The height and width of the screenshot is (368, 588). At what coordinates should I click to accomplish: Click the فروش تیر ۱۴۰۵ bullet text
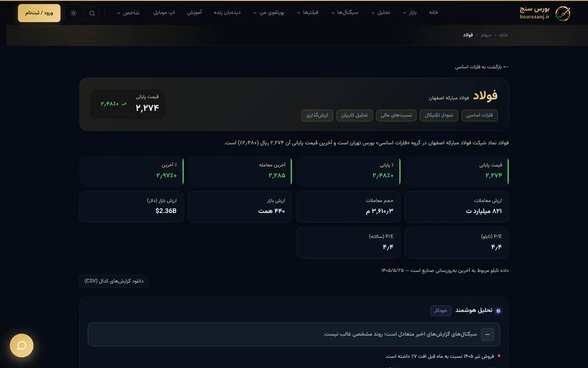click(x=440, y=356)
